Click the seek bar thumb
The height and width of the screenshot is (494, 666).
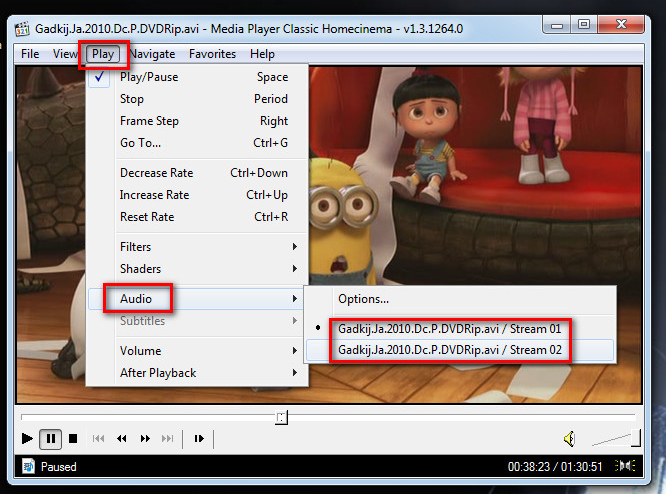click(281, 417)
